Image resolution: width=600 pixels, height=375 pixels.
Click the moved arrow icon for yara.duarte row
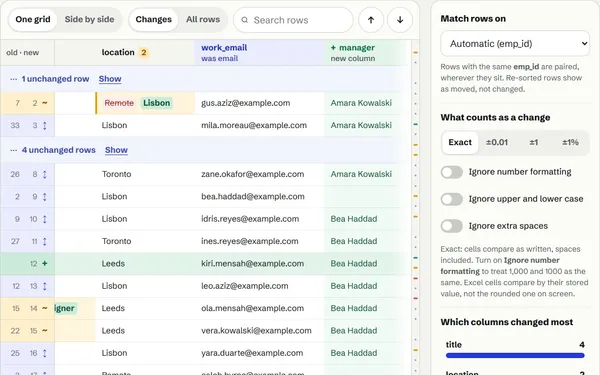click(45, 353)
